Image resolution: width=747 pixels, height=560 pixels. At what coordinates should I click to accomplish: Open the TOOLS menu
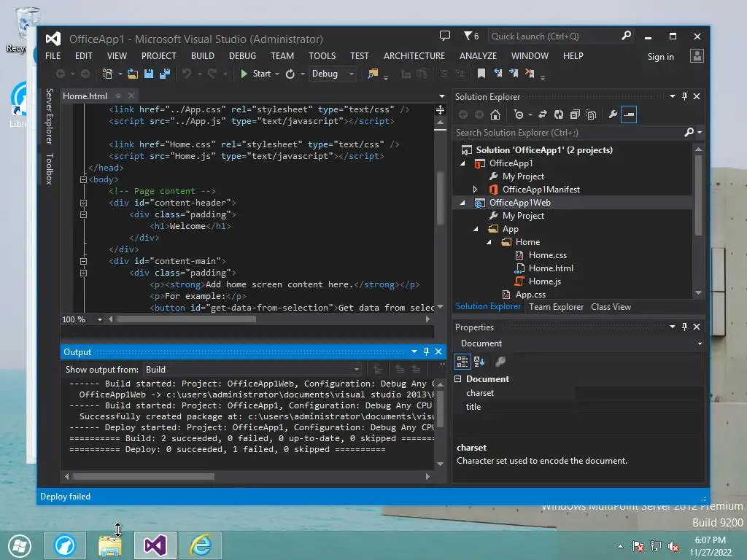coord(322,55)
